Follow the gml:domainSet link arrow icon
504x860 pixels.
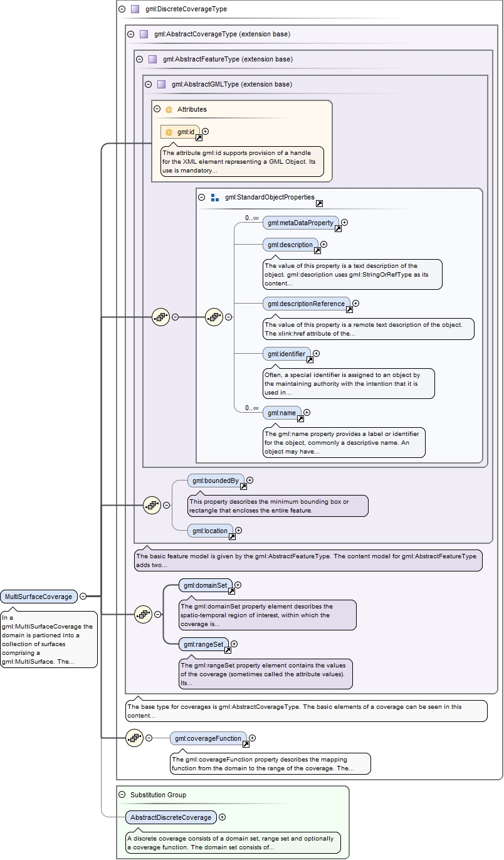(231, 591)
